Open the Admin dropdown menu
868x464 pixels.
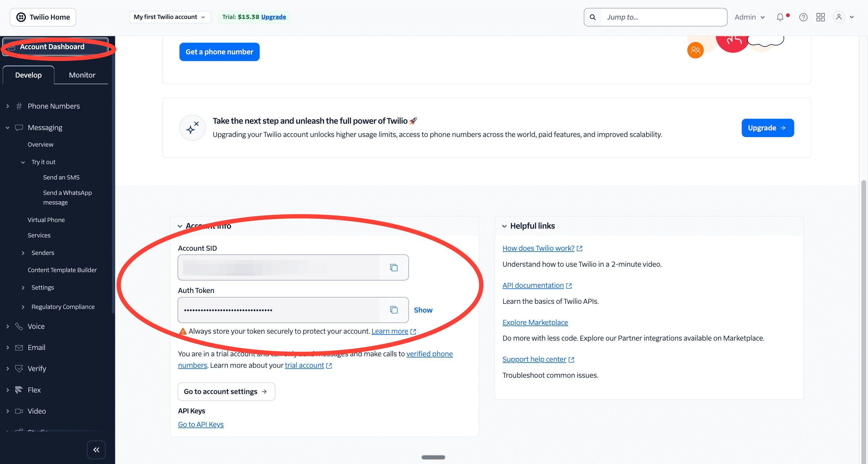tap(749, 17)
